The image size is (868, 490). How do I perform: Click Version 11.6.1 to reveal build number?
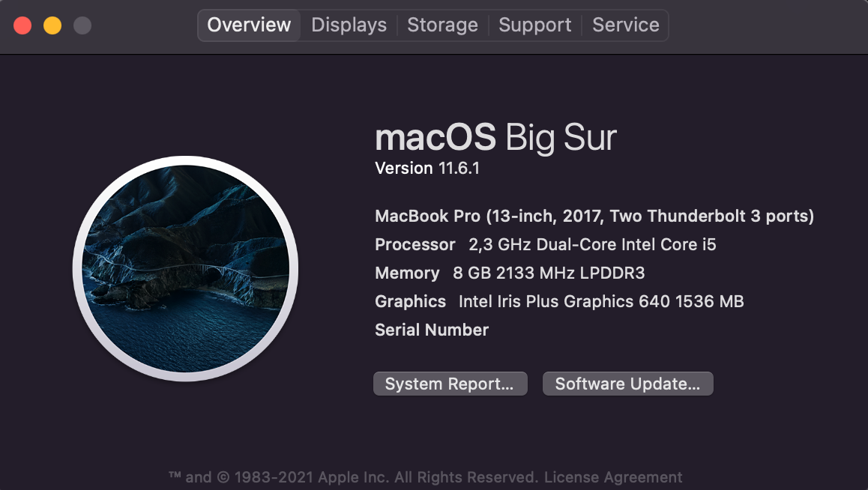click(427, 169)
